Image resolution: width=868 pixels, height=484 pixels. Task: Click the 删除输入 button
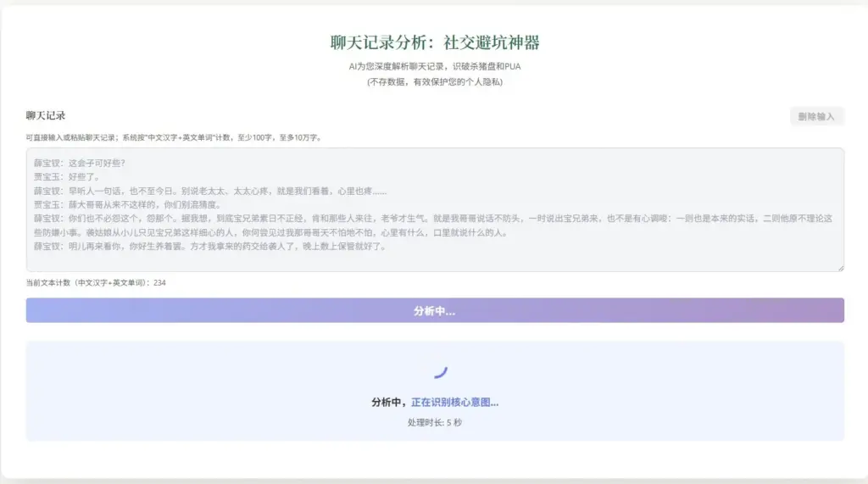click(x=816, y=116)
